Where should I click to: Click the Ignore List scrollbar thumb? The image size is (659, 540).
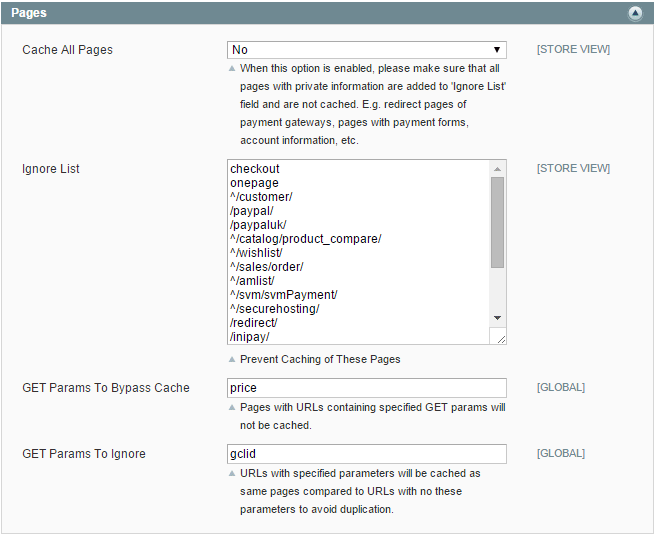(x=498, y=222)
